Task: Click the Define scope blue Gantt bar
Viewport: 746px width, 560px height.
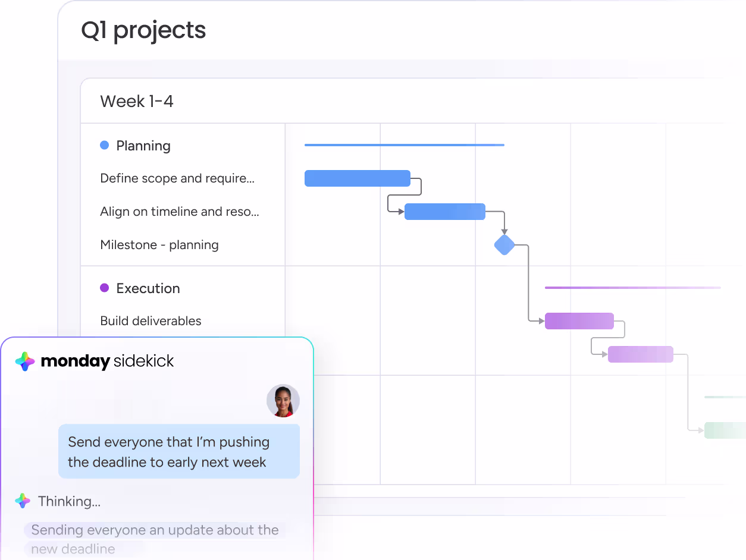Action: [357, 178]
